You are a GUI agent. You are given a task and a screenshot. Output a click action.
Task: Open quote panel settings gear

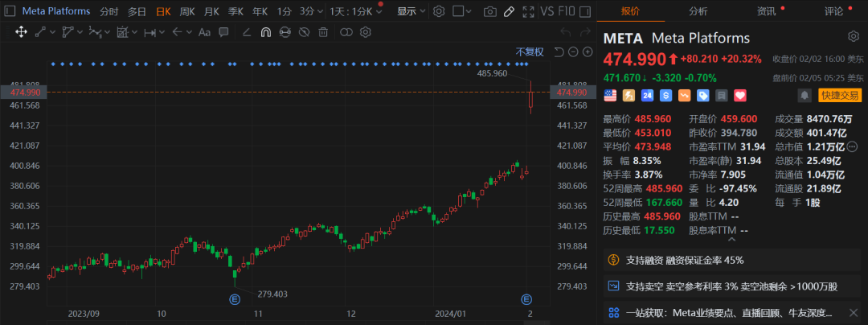[x=853, y=36]
